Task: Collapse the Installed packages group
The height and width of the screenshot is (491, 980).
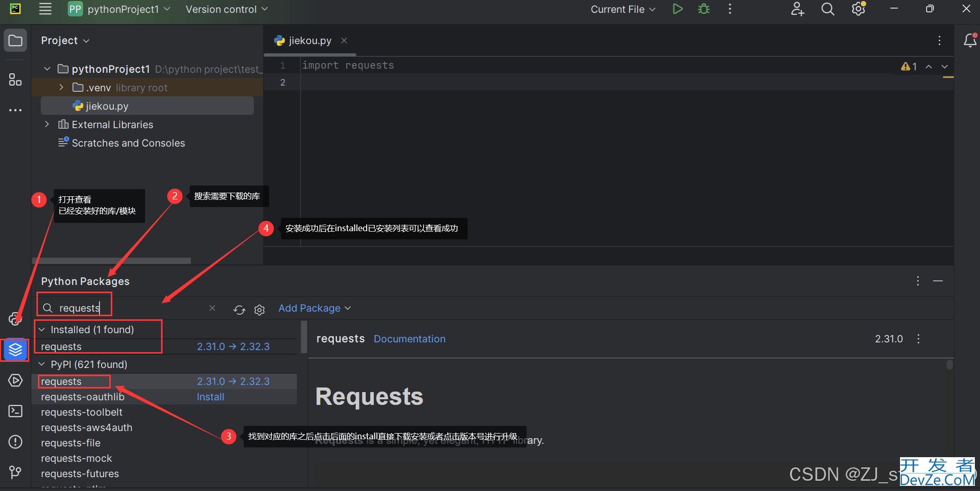Action: tap(42, 330)
